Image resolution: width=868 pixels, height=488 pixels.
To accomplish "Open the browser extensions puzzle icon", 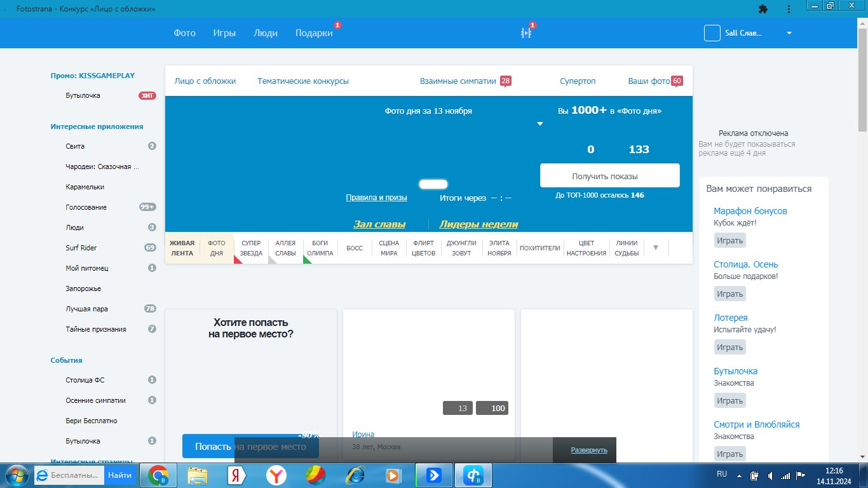I will pyautogui.click(x=763, y=9).
